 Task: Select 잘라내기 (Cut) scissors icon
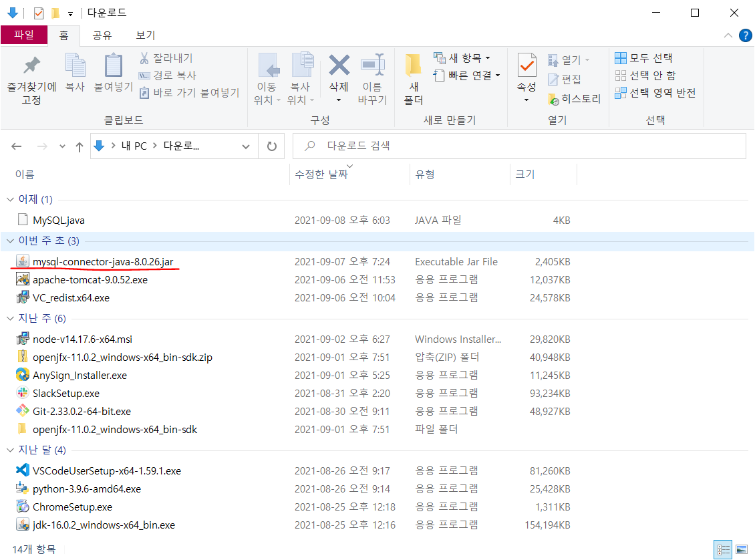(x=144, y=58)
